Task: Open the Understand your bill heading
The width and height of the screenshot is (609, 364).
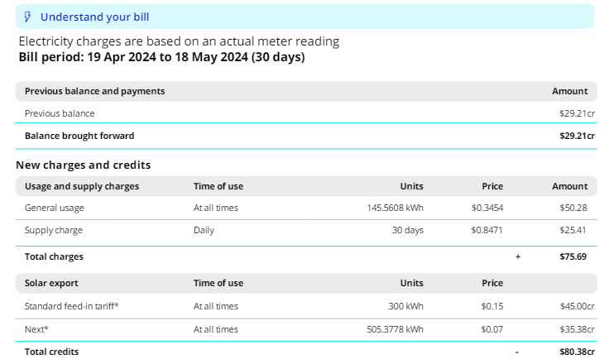Action: click(94, 17)
